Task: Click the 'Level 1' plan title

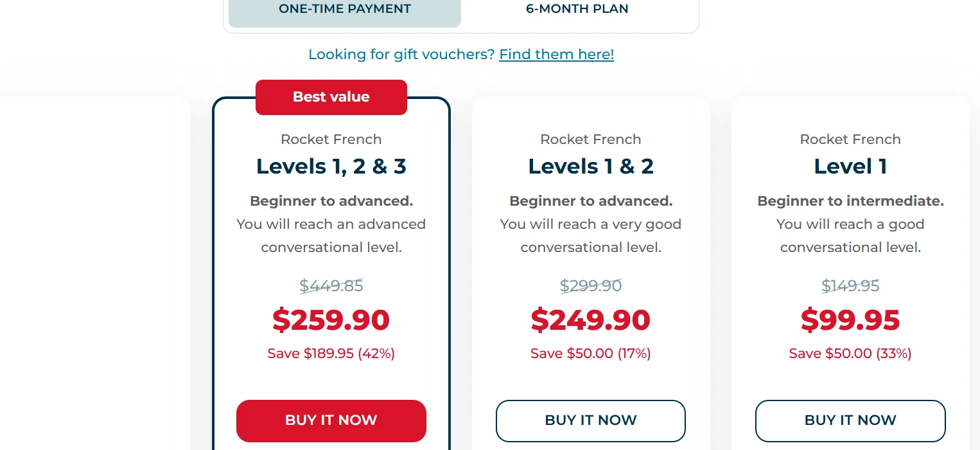Action: [x=850, y=166]
